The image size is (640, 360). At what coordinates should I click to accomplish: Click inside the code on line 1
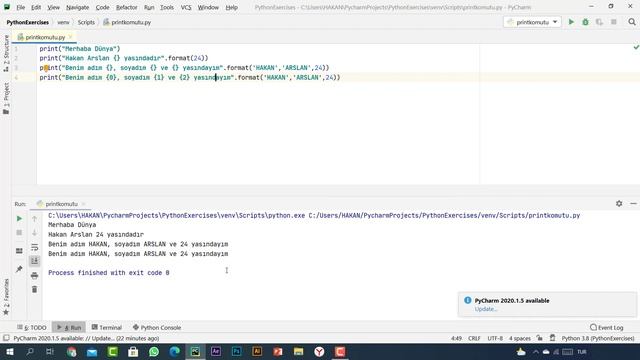(80, 49)
